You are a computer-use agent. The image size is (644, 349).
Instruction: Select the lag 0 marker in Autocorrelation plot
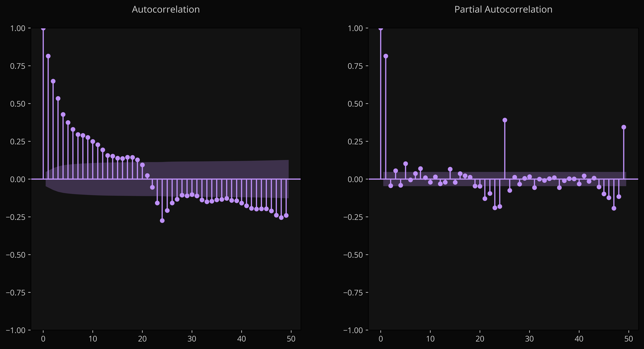43,28
